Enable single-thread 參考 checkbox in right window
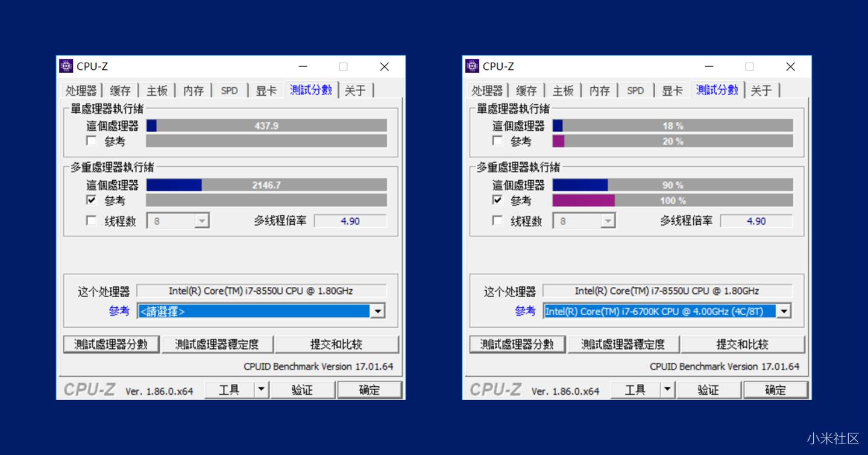The height and width of the screenshot is (455, 868). 497,141
